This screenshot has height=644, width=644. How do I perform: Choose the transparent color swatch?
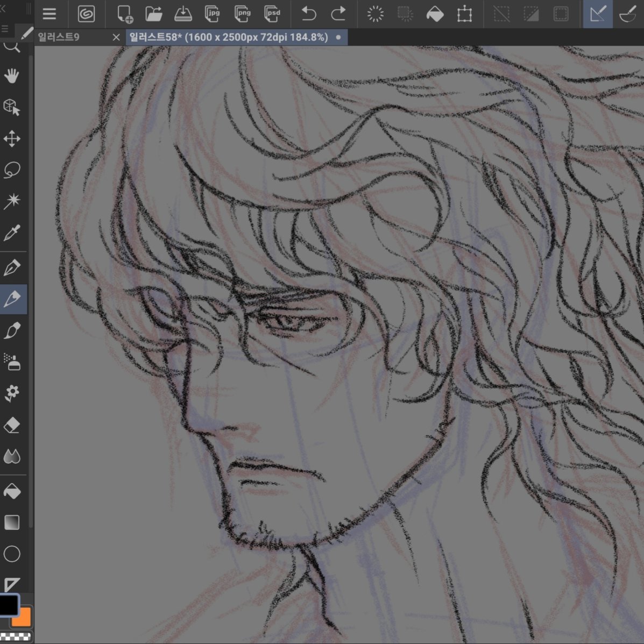click(15, 637)
